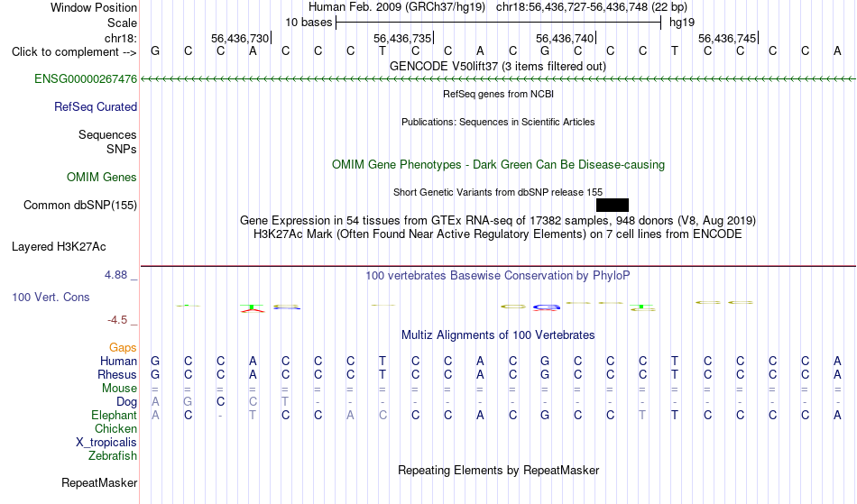Click the Human species row label
Viewport: 857px width, 504px height.
118,362
